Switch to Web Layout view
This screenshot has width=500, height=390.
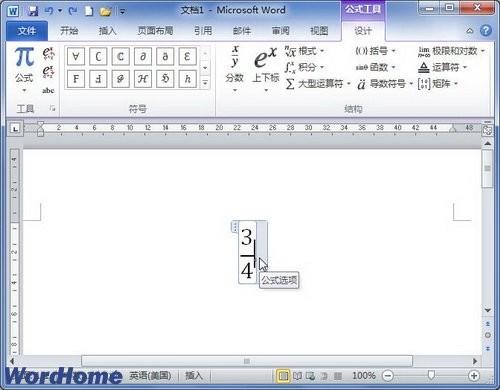coord(311,376)
